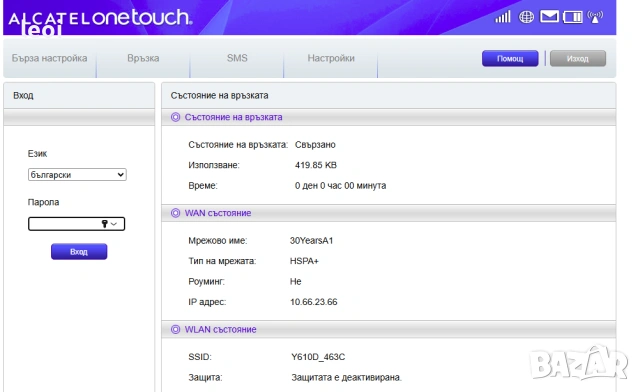Image resolution: width=640 pixels, height=392 pixels.
Task: Click the Тип на мрежата label
Action: pos(222,261)
